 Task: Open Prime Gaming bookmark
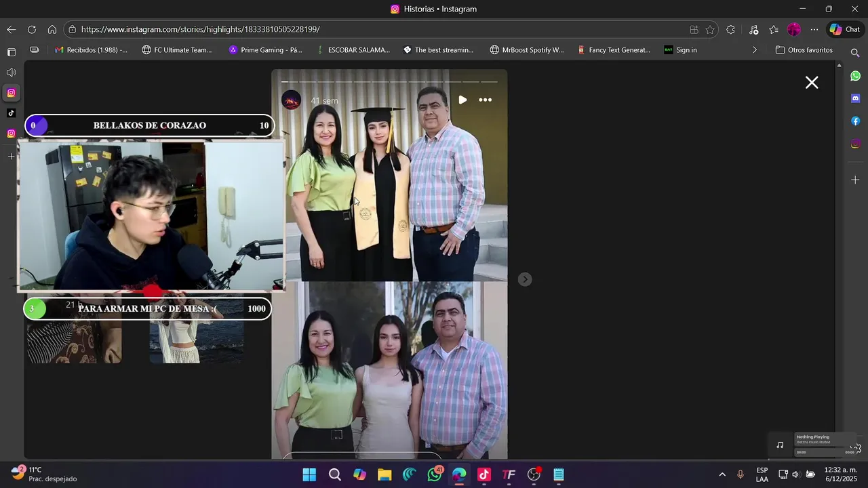266,50
